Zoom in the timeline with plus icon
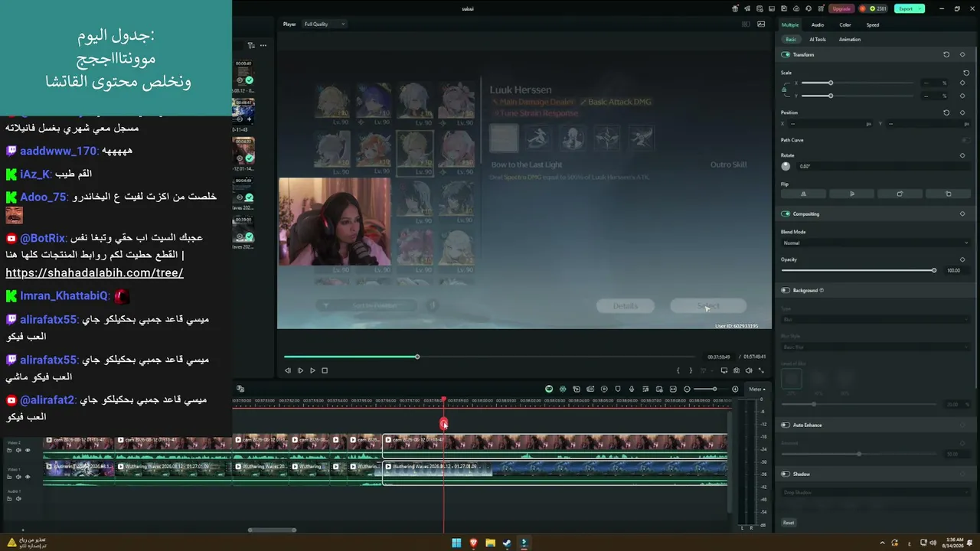 [735, 389]
